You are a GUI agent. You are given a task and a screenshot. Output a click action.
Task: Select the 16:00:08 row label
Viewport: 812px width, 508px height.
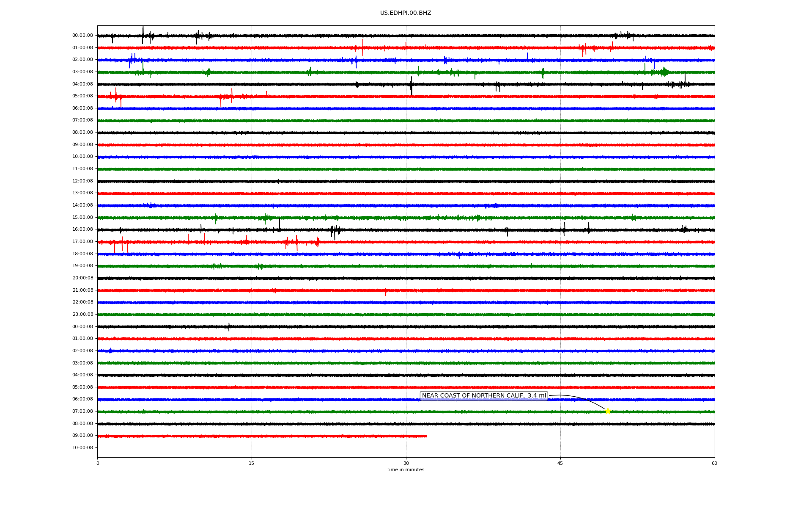point(82,229)
